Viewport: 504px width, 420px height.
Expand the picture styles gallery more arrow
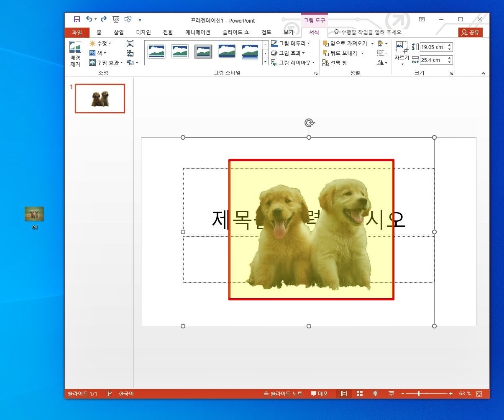265,61
